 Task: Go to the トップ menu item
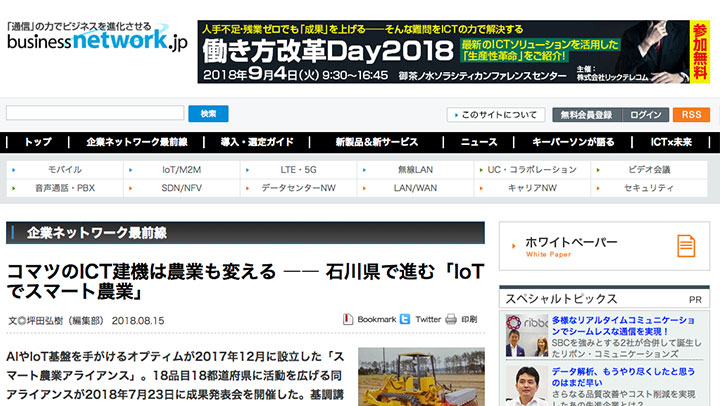[38, 142]
